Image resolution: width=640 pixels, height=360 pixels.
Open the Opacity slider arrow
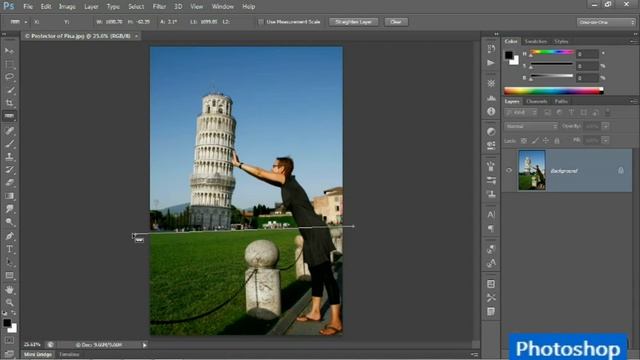click(605, 127)
